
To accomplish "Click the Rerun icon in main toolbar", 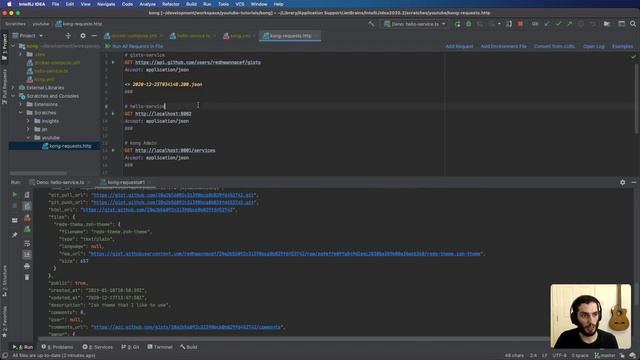I will coord(457,24).
